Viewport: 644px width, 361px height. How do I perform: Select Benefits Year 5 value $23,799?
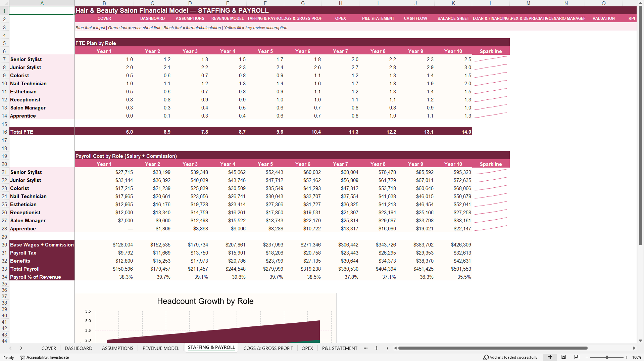point(265,261)
